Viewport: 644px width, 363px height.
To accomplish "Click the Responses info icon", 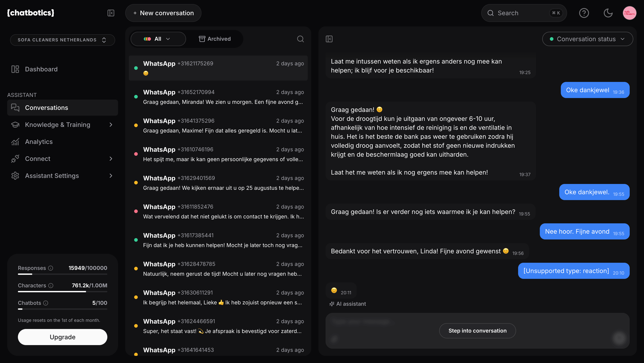I will pos(51,268).
